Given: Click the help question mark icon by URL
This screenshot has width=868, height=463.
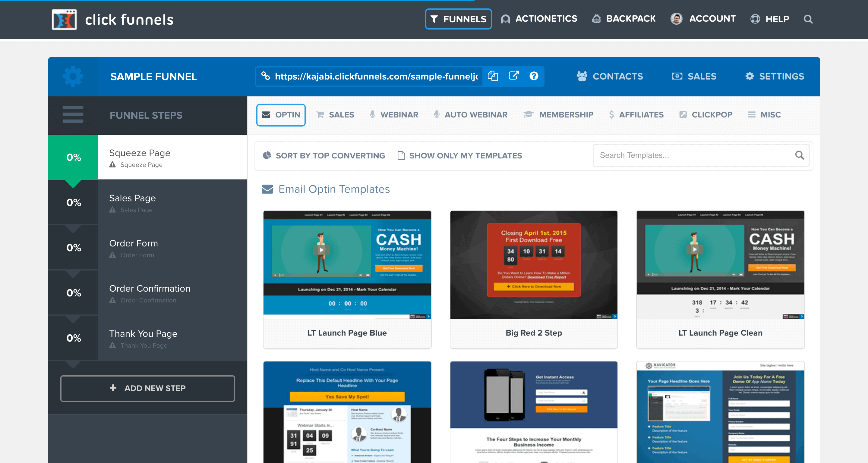Looking at the screenshot, I should [534, 76].
